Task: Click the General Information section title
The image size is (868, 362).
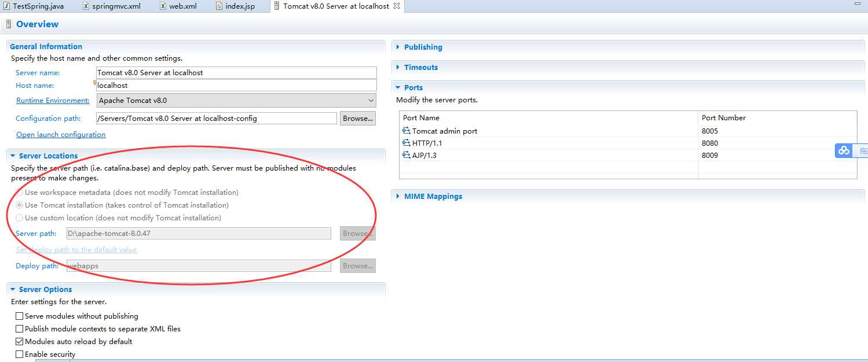Action: coord(46,47)
